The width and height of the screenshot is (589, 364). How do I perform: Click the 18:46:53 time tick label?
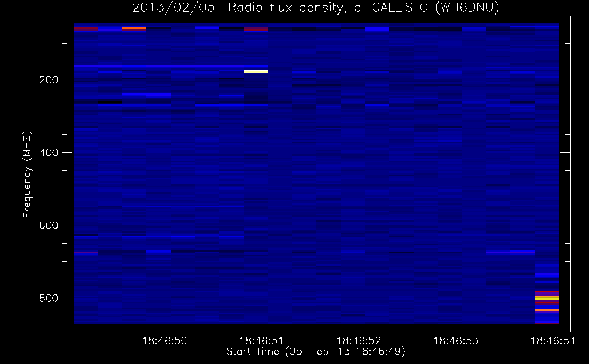coord(456,341)
